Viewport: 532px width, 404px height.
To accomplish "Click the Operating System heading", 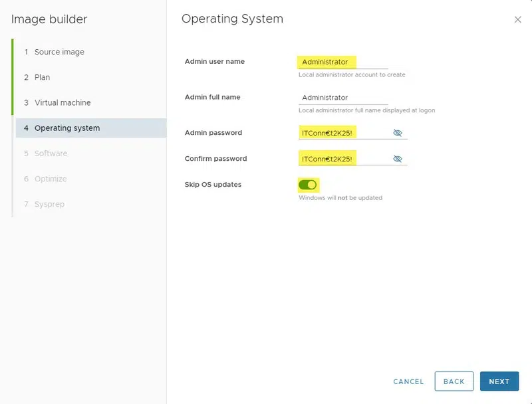I will point(232,19).
